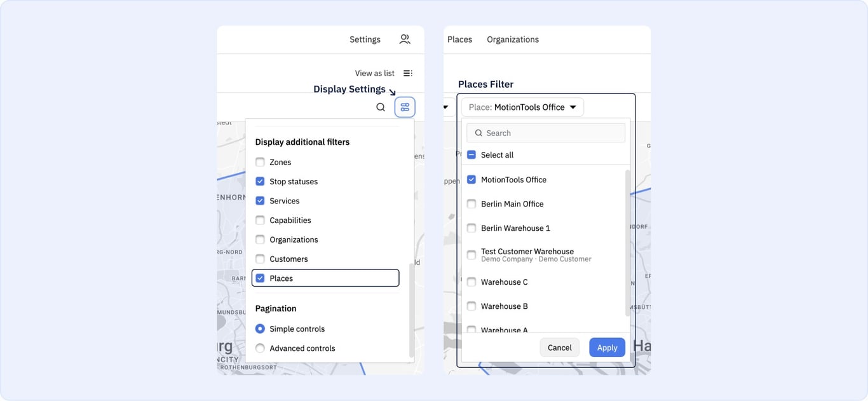The image size is (868, 401).
Task: Tick Test Customer Warehouse checkbox
Action: coord(471,255)
